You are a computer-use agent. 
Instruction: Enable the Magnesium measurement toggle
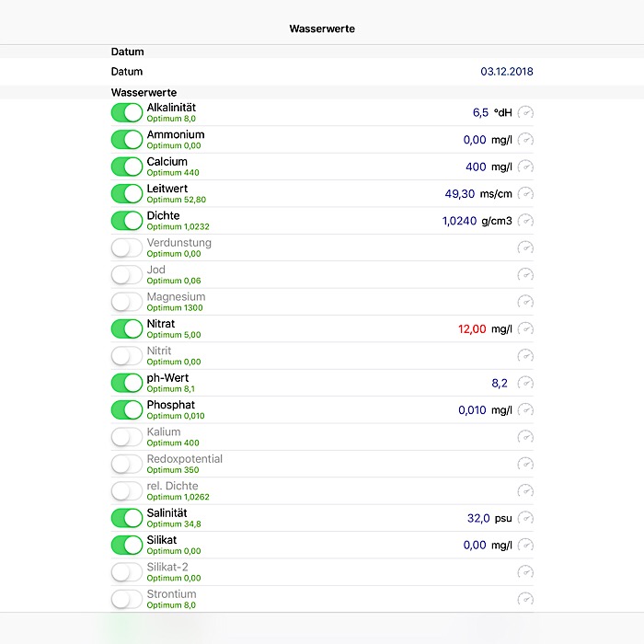point(127,302)
